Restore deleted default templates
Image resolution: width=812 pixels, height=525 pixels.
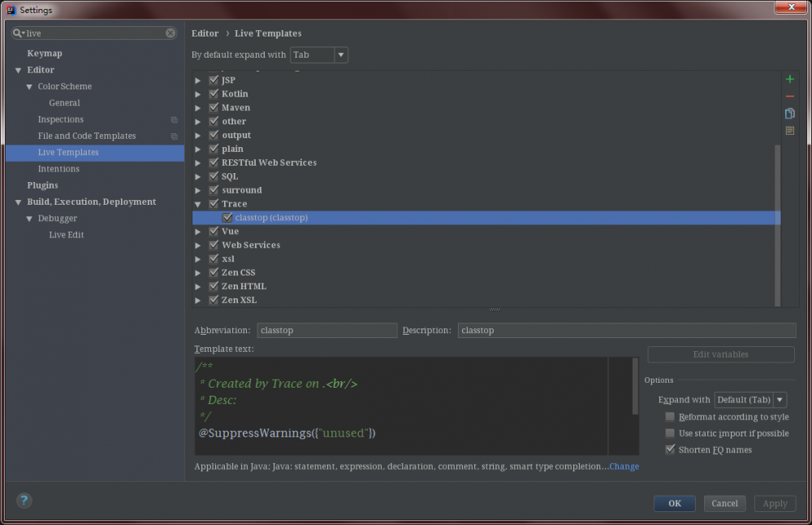[789, 130]
